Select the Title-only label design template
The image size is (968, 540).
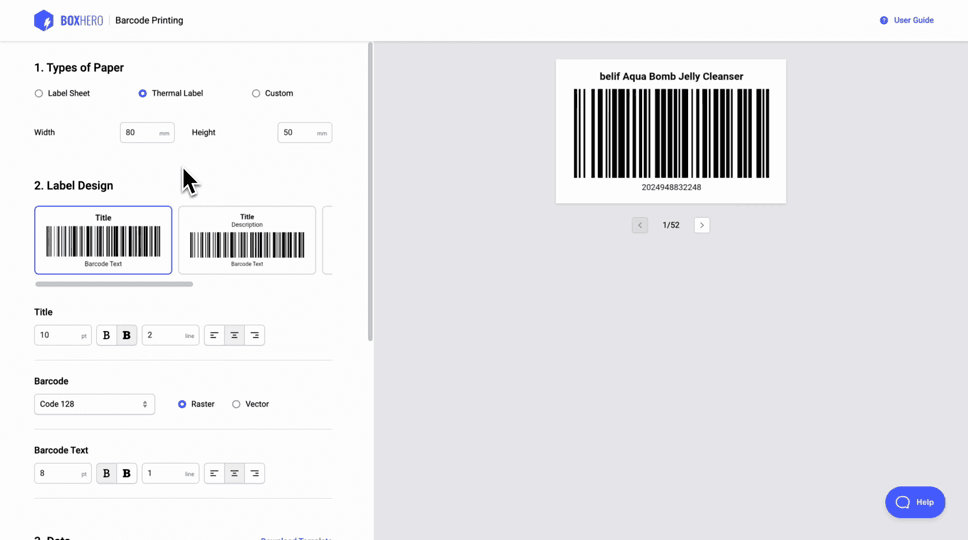[103, 240]
